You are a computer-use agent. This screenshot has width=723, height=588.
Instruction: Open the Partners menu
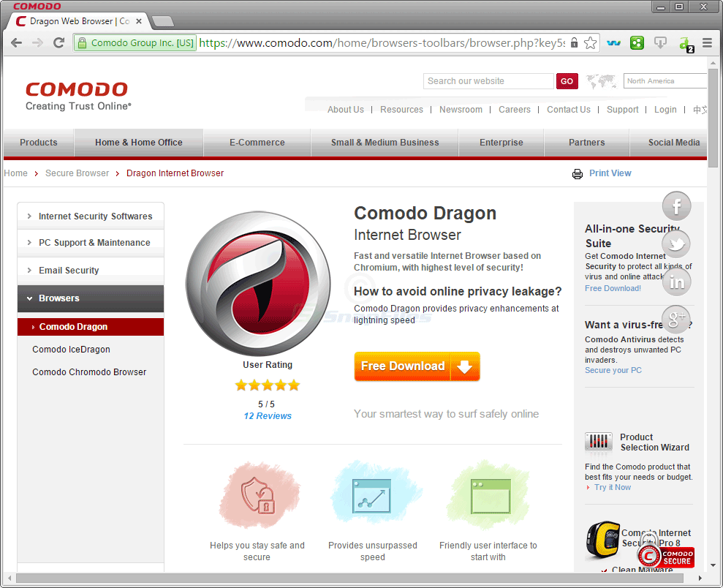tap(586, 143)
